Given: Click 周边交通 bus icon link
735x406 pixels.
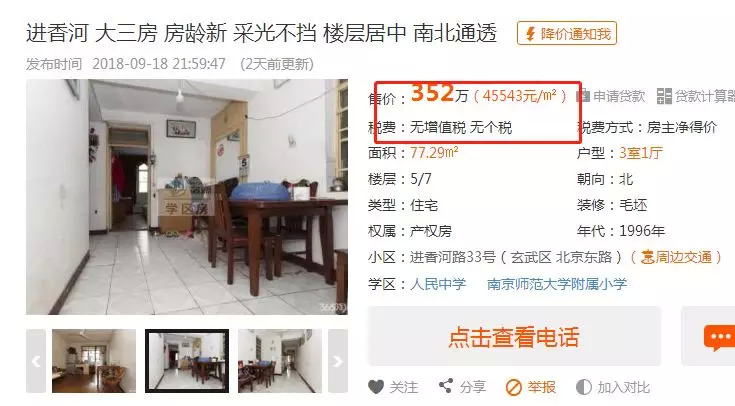Looking at the screenshot, I should tap(675, 257).
